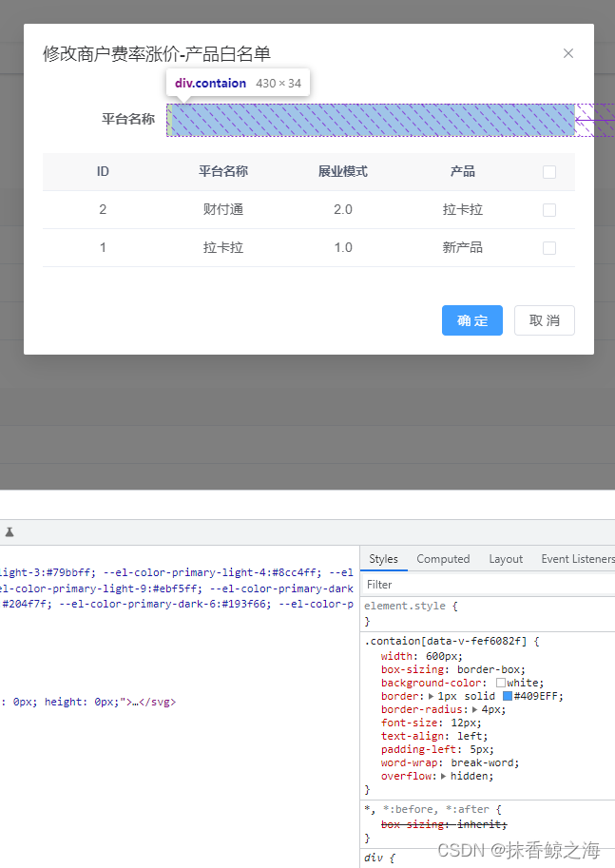Close the 修改商户费率涨价 dialog
The width and height of the screenshot is (615, 868).
click(567, 53)
